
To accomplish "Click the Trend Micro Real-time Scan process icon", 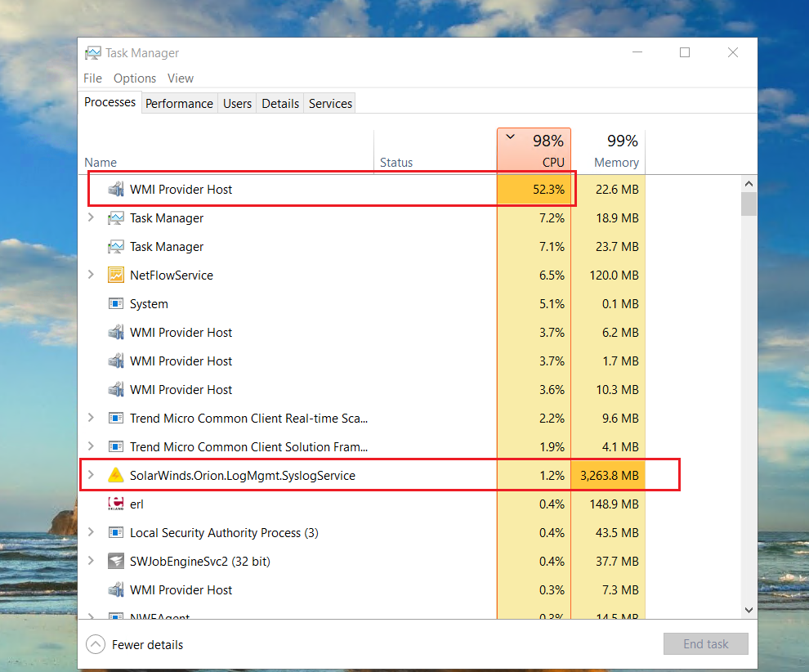I will [x=115, y=418].
